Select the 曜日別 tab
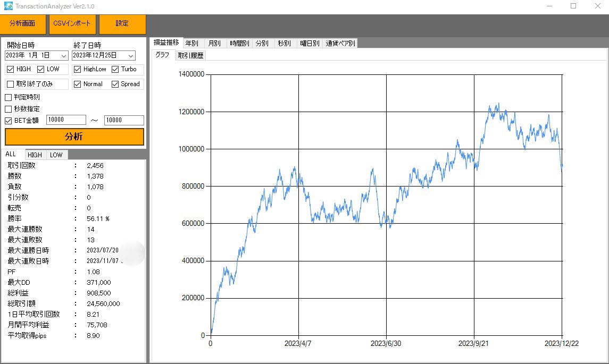The image size is (609, 364). pos(310,43)
